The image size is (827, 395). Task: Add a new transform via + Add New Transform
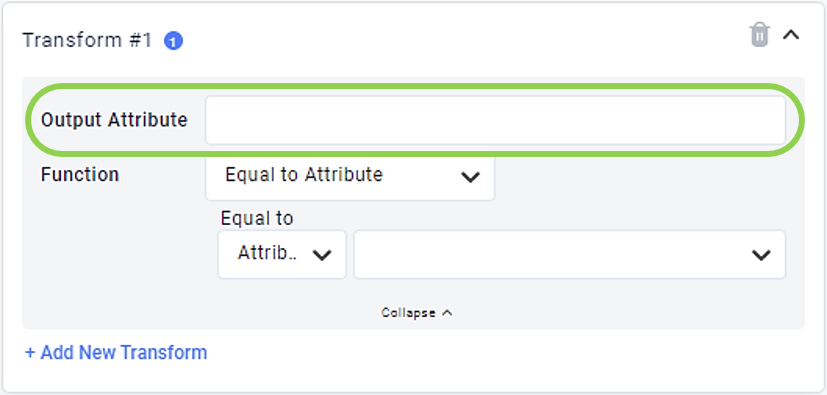(116, 352)
